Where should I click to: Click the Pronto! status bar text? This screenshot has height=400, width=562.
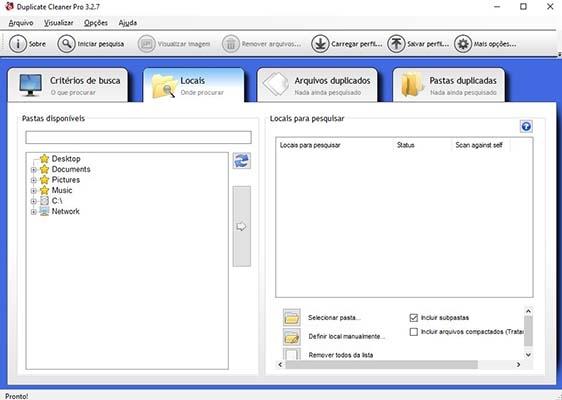(17, 396)
